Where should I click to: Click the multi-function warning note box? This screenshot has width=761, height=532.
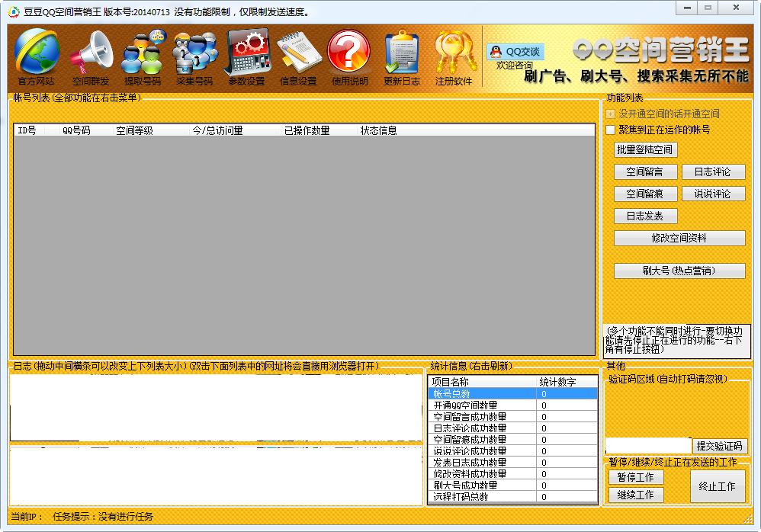676,341
